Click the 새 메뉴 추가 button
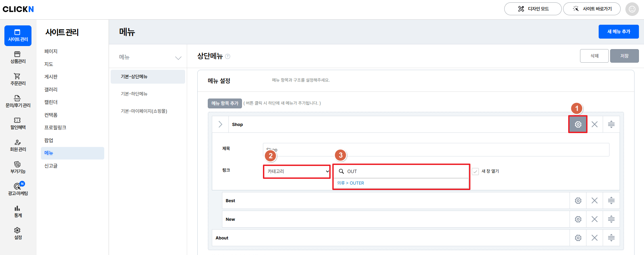The height and width of the screenshot is (255, 644). [618, 31]
